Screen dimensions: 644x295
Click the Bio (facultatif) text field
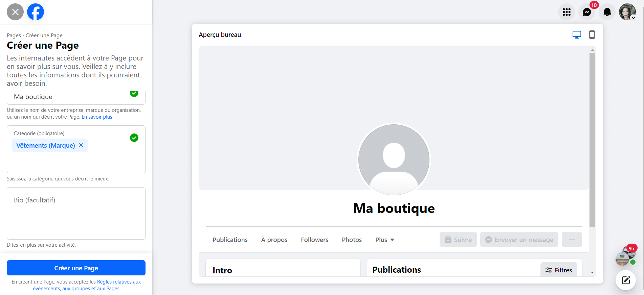76,213
